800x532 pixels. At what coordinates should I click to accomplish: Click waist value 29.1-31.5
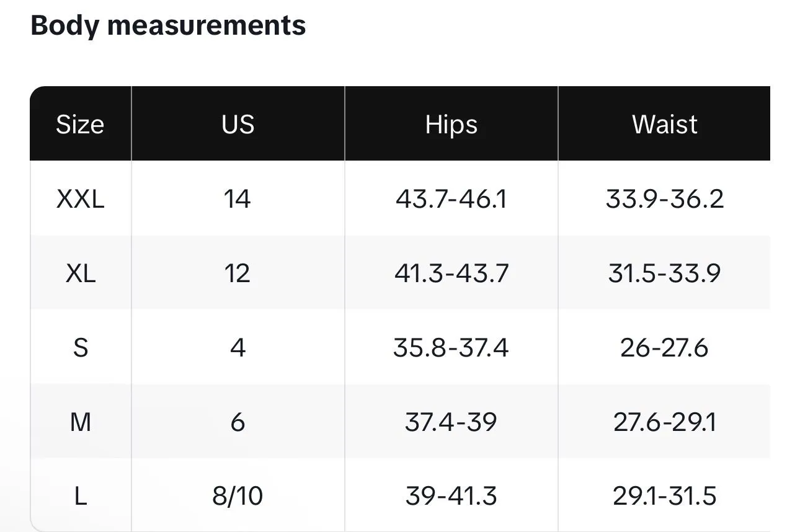point(664,496)
